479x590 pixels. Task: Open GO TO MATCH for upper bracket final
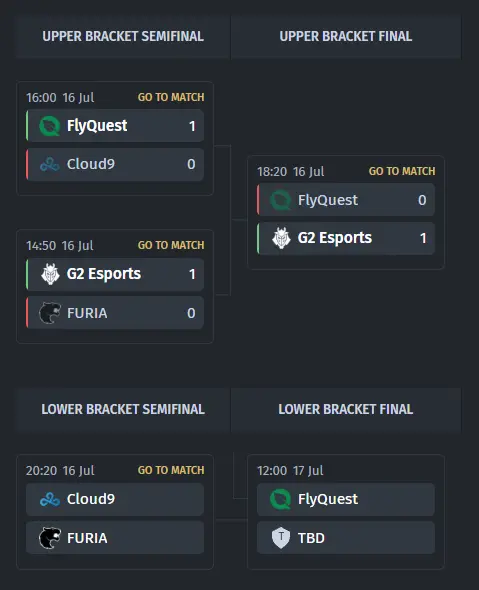(x=402, y=171)
